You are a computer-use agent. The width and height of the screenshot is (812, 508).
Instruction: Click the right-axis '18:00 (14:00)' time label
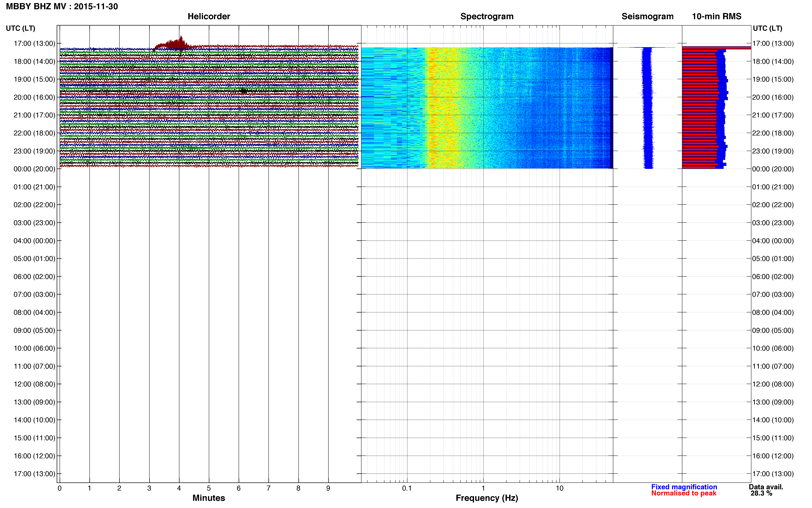(x=773, y=61)
